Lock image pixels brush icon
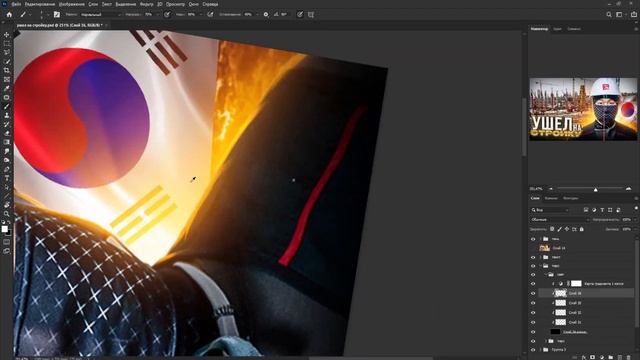640x360 pixels. pyautogui.click(x=560, y=229)
